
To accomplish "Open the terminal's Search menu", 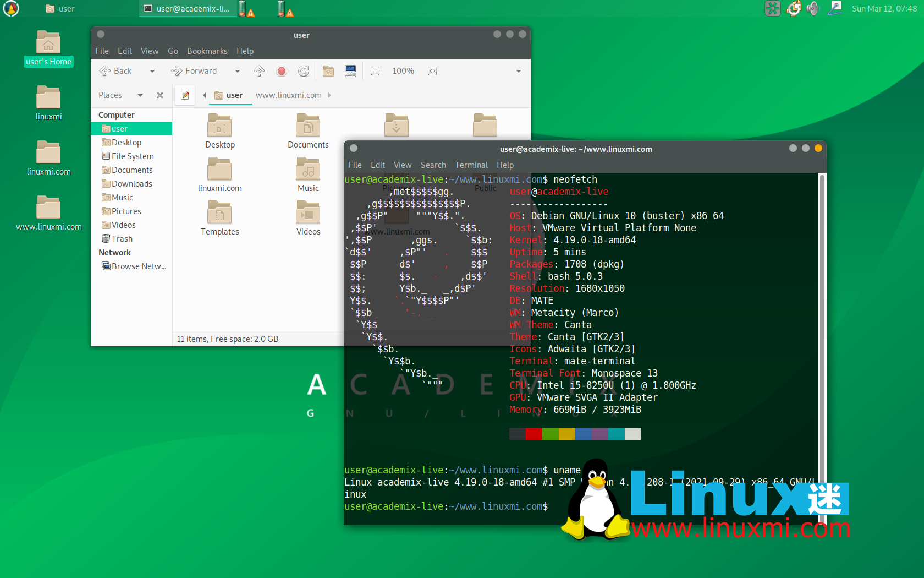I will [433, 165].
